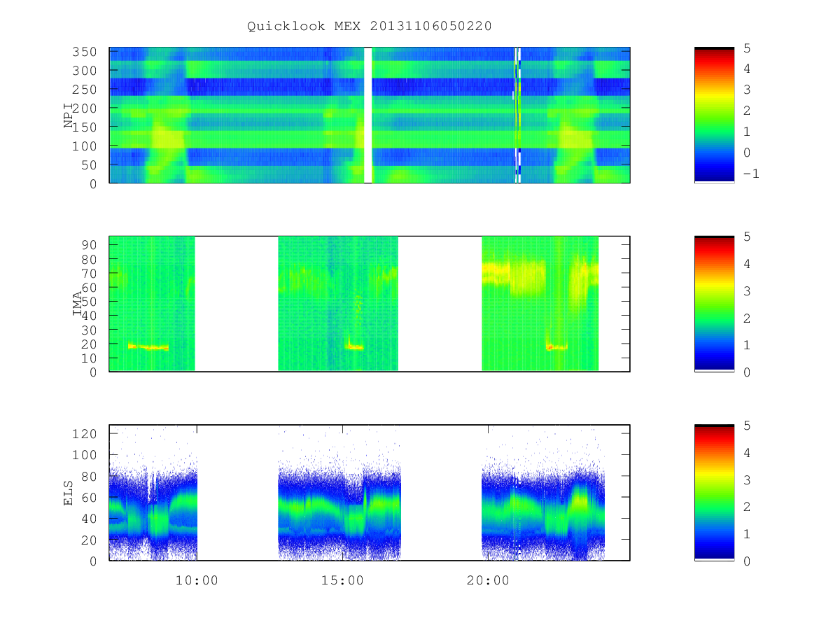Click the 10:00 time tick label
Image resolution: width=840 pixels, height=630 pixels.
(197, 580)
